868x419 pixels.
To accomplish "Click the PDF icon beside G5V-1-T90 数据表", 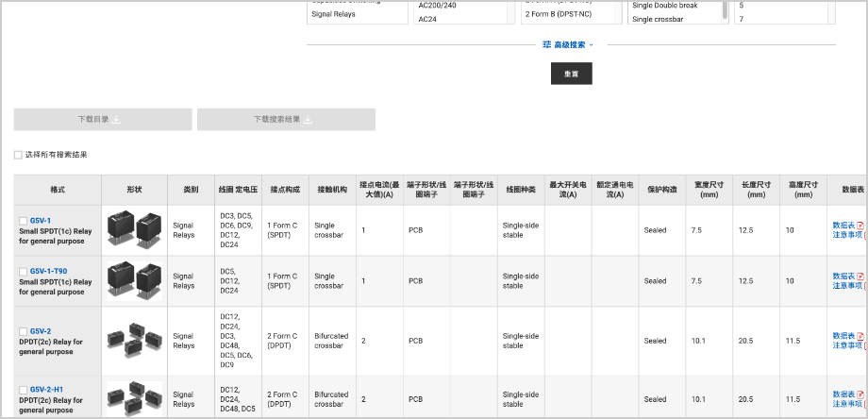I will [860, 276].
